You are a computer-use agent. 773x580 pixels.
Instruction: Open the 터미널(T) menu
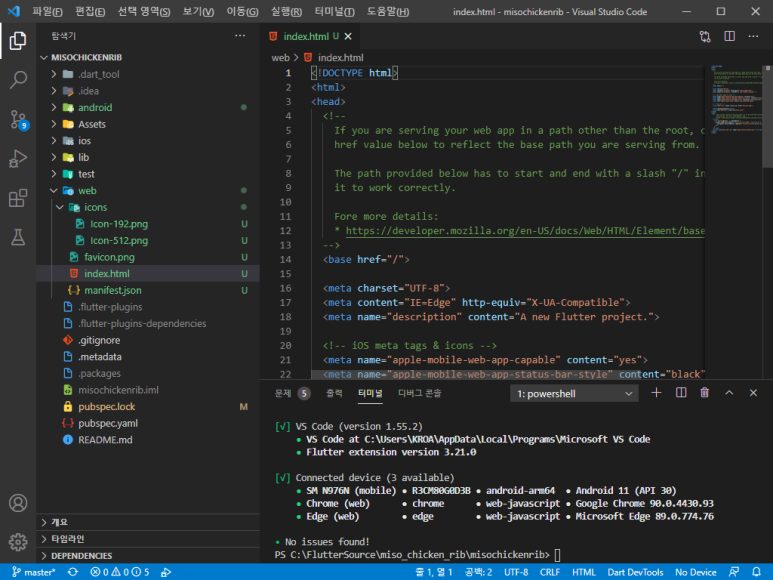click(335, 11)
